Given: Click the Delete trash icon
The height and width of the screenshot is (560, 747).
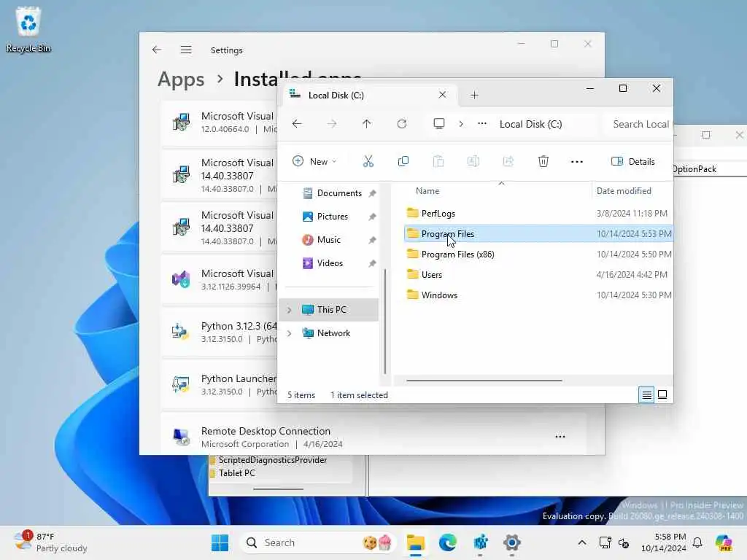Looking at the screenshot, I should pos(543,161).
